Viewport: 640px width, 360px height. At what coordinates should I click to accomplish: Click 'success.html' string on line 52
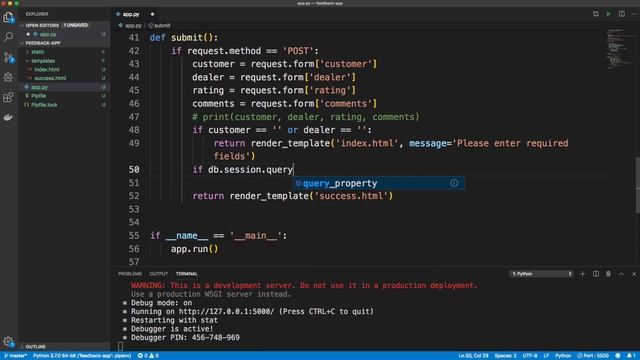coord(351,196)
